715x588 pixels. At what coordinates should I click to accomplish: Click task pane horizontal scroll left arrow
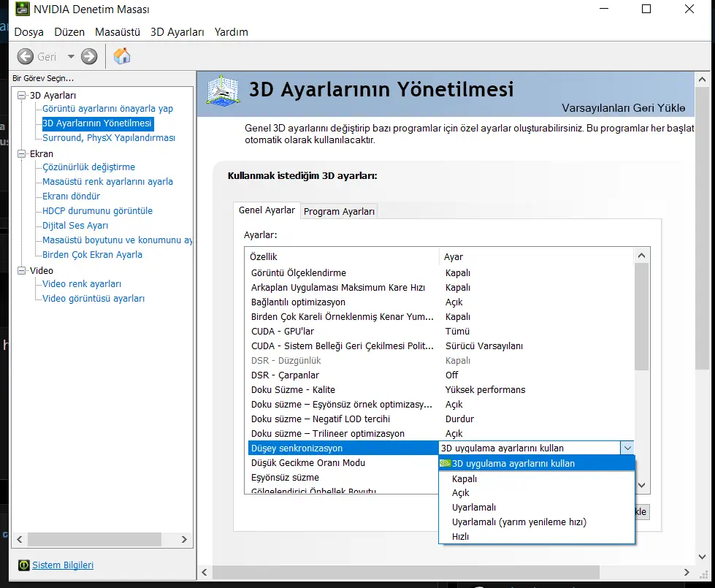(x=20, y=539)
